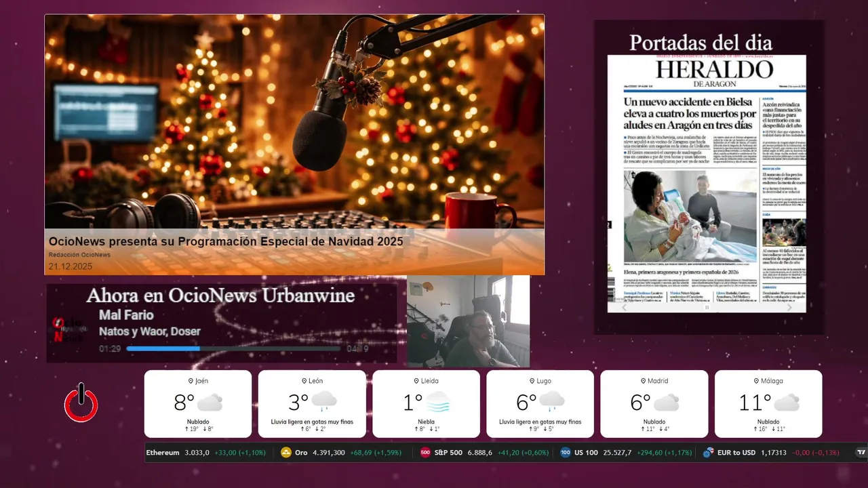Click the Niebla condition text

click(426, 422)
